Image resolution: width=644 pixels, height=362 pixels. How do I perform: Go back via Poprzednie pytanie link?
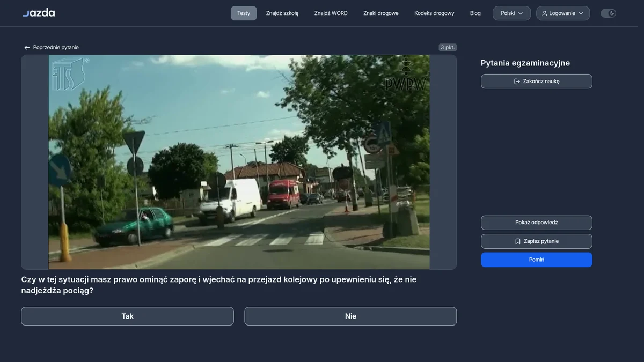52,48
